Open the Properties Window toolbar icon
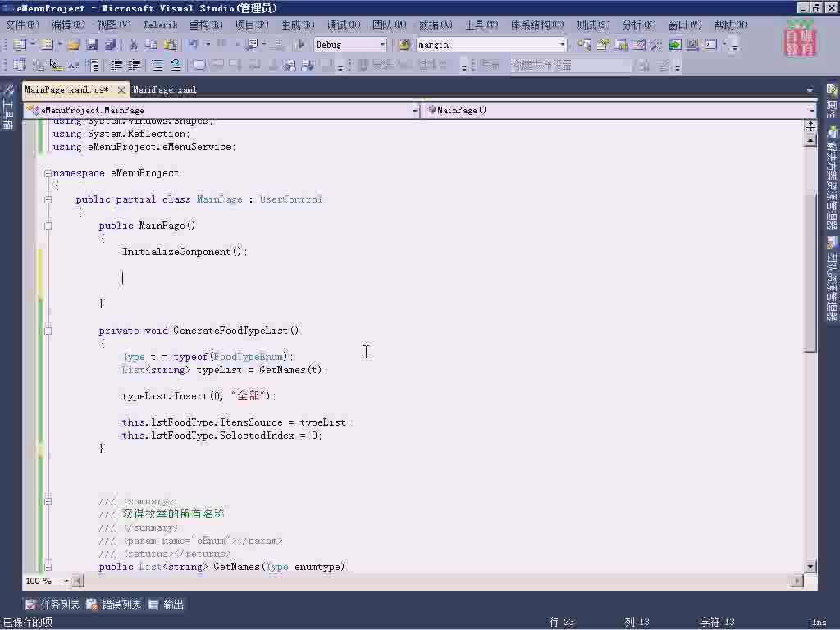Image resolution: width=840 pixels, height=630 pixels. click(x=603, y=45)
